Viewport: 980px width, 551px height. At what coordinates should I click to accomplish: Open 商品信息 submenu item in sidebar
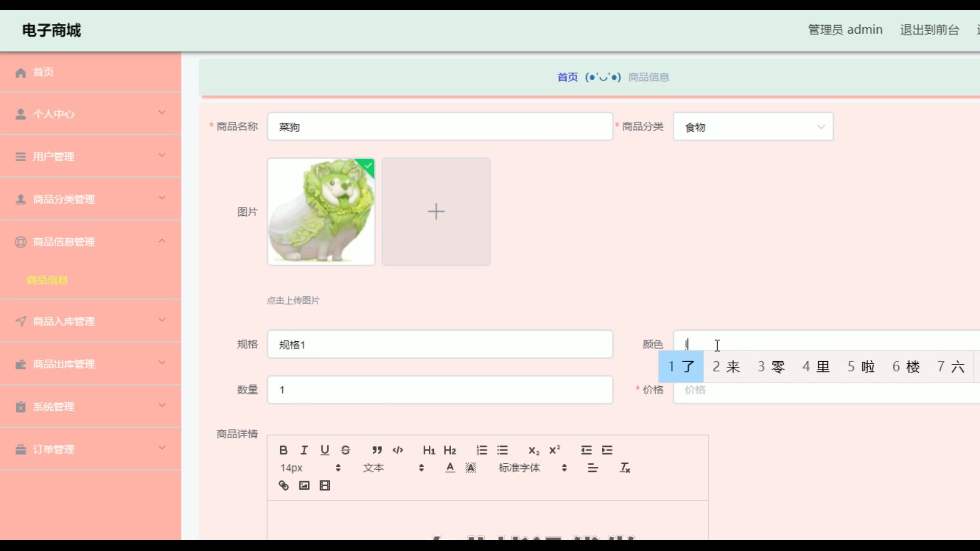click(47, 280)
